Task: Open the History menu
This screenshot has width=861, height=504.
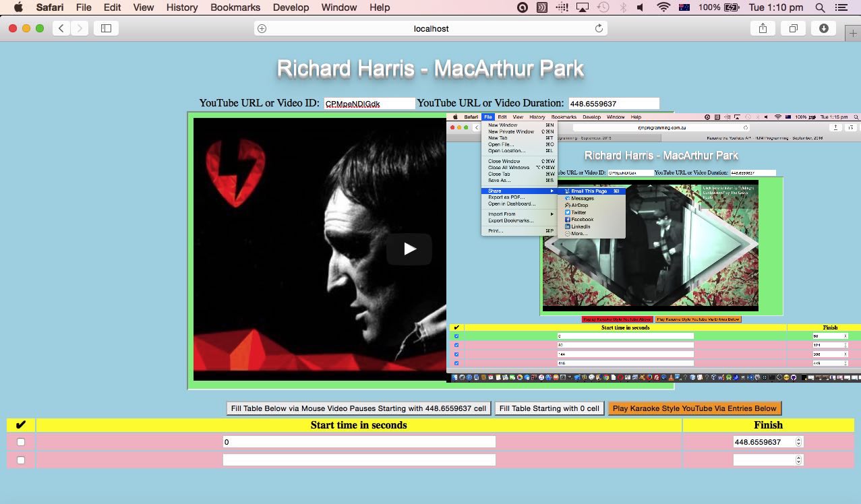Action: [182, 7]
